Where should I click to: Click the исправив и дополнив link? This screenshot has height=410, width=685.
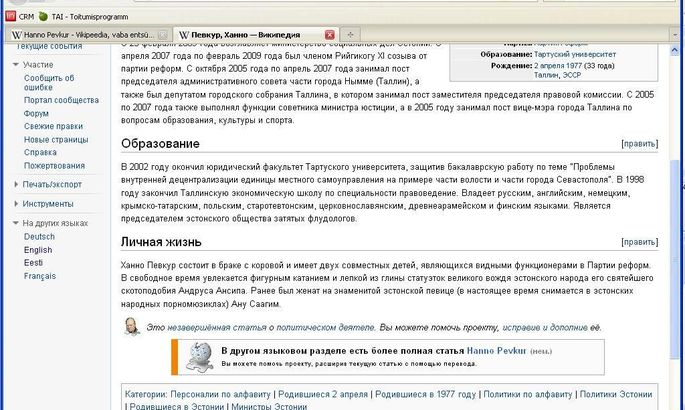point(545,327)
